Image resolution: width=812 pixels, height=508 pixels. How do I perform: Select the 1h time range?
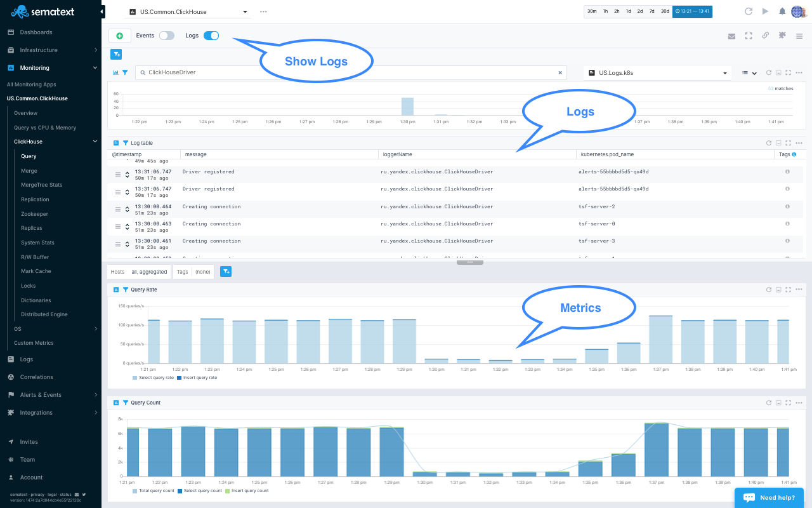tap(605, 11)
